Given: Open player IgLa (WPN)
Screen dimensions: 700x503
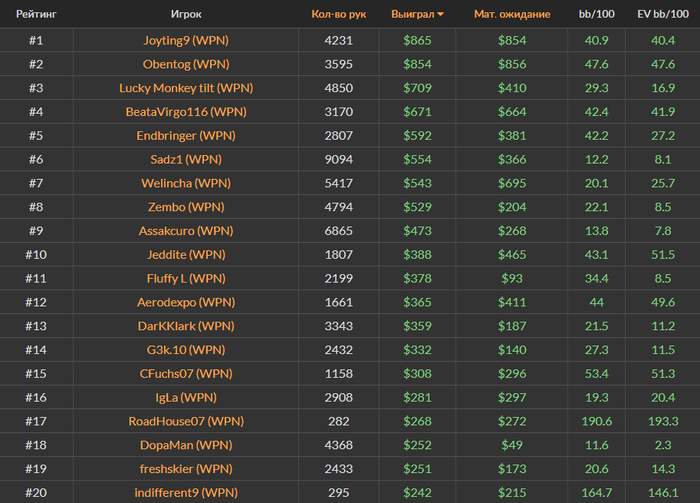Looking at the screenshot, I should (186, 397).
